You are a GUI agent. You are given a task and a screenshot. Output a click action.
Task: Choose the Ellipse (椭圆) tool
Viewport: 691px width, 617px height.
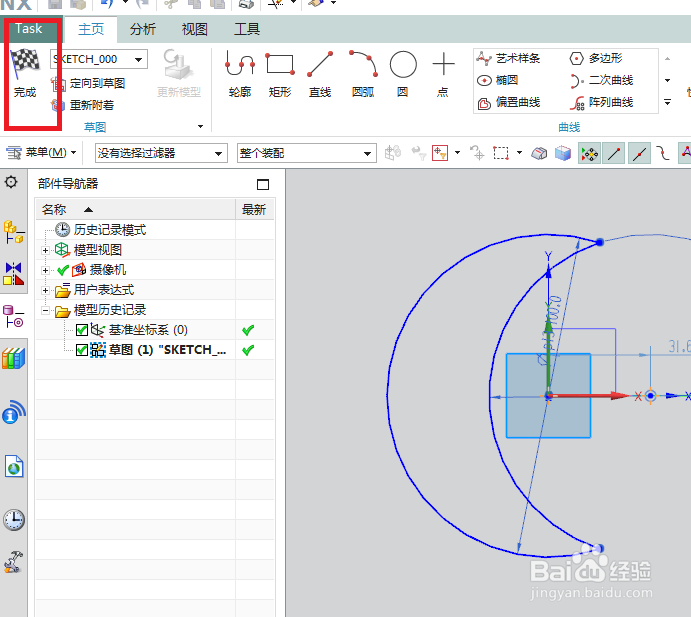[498, 80]
